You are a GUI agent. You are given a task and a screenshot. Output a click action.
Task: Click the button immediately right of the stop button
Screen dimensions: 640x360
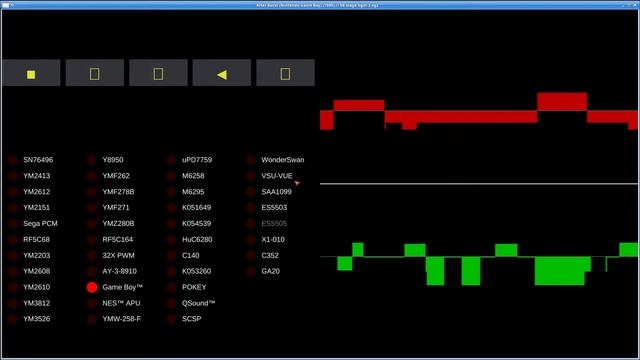click(x=95, y=73)
